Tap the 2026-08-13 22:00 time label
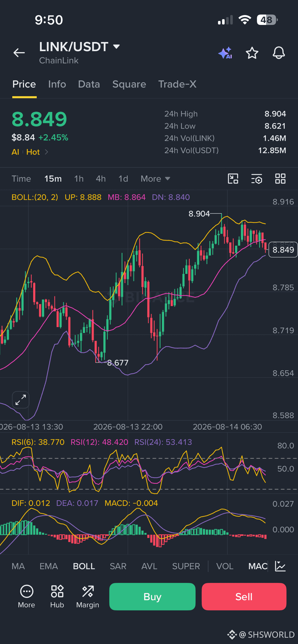The width and height of the screenshot is (298, 644). (128, 427)
